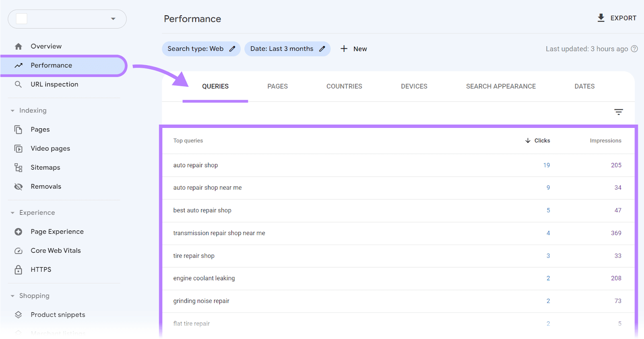Click the Pages document icon under Indexing
The width and height of the screenshot is (644, 339).
point(19,129)
